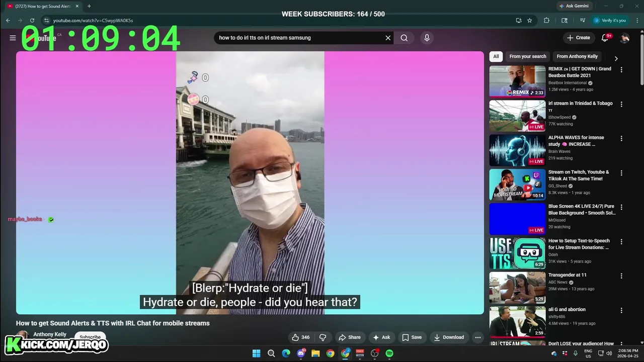Screen dimensions: 644x362
Task: Close the How to get Sound Alerts tab
Action: 77,6
